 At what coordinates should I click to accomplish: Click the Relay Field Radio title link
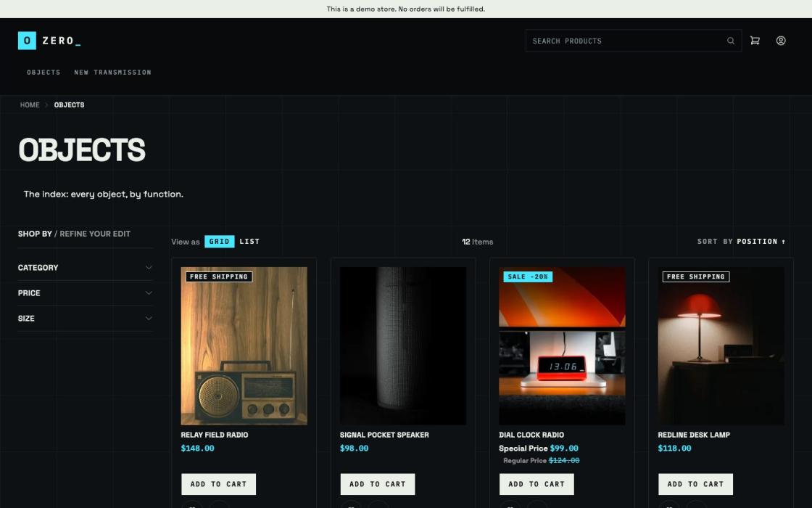pyautogui.click(x=215, y=435)
